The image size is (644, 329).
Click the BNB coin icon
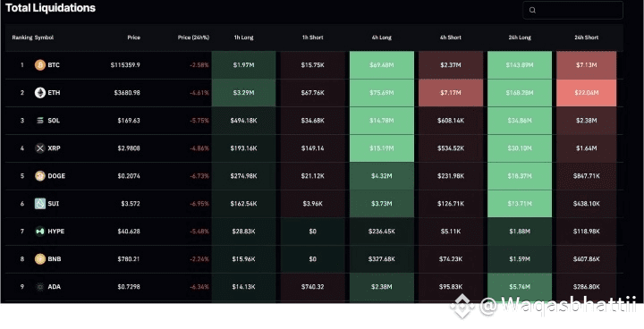click(40, 258)
